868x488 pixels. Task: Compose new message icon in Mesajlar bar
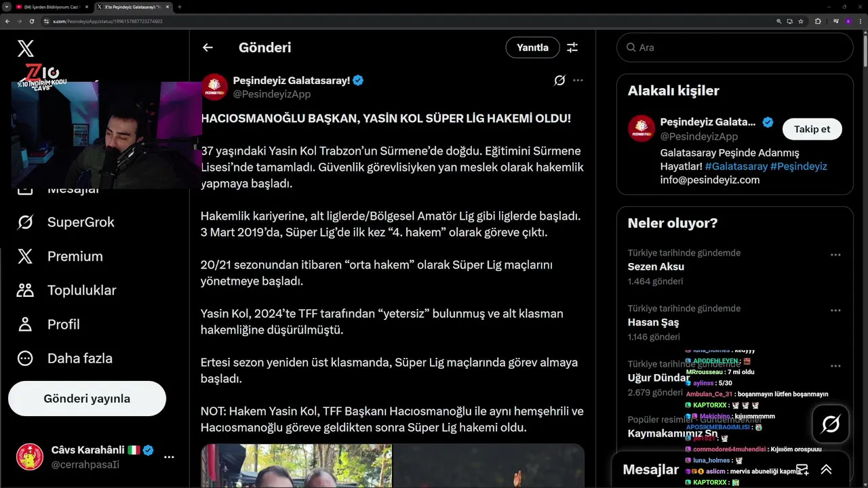tap(802, 470)
